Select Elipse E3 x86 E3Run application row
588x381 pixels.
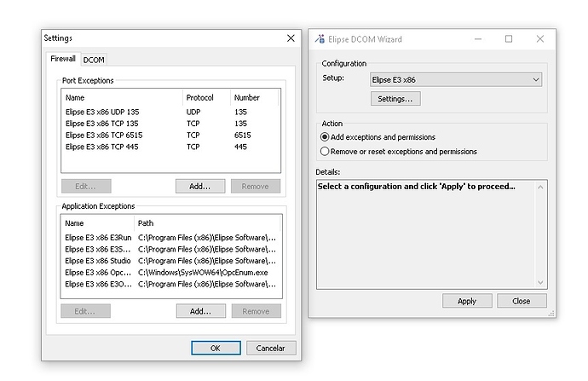171,238
